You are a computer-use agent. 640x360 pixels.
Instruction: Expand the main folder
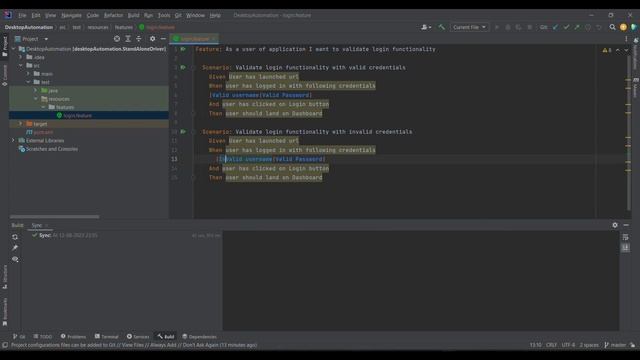click(x=29, y=74)
